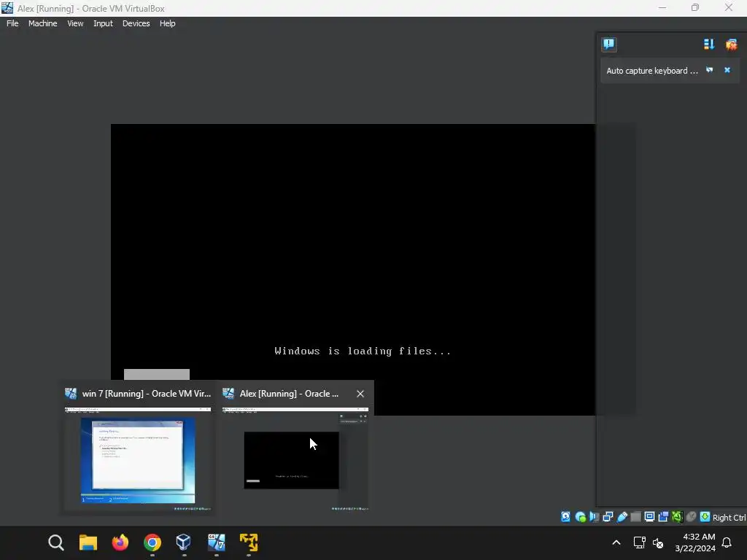Screen dimensions: 747x560
Task: Open the Help menu
Action: point(167,23)
